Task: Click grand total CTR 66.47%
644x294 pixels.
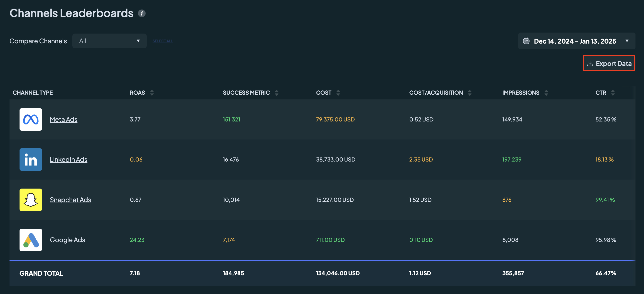Action: point(606,273)
